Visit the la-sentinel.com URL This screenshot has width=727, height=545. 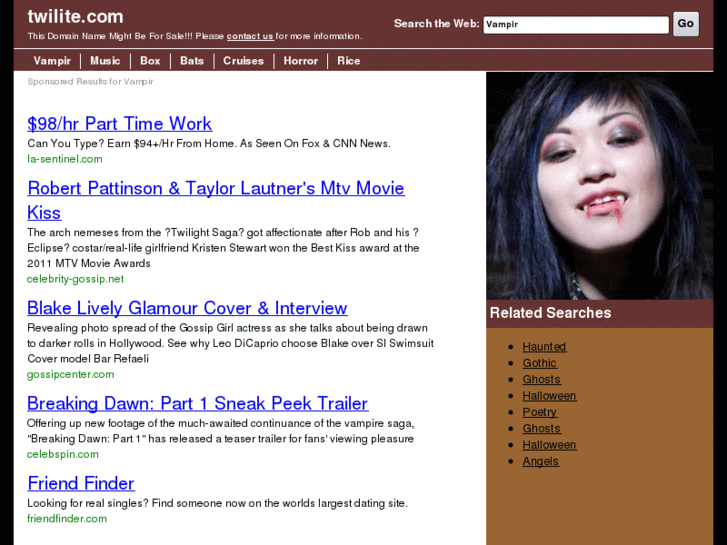point(65,159)
